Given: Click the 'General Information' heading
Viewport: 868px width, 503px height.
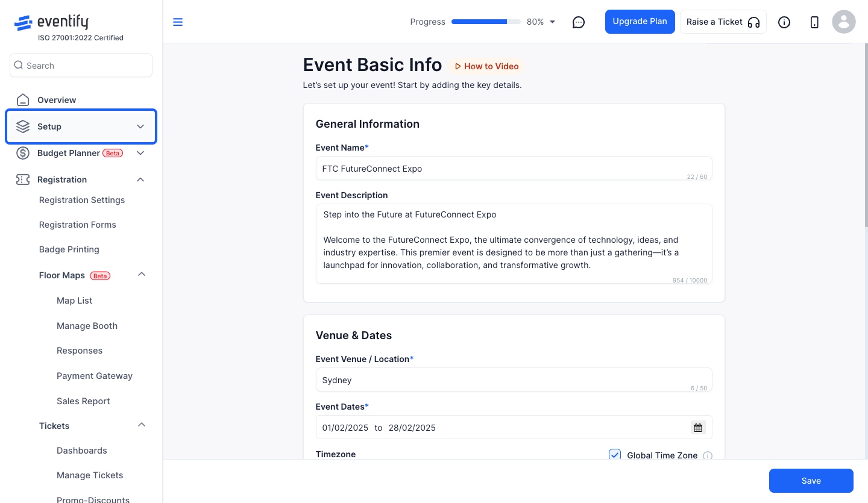Looking at the screenshot, I should click(368, 124).
